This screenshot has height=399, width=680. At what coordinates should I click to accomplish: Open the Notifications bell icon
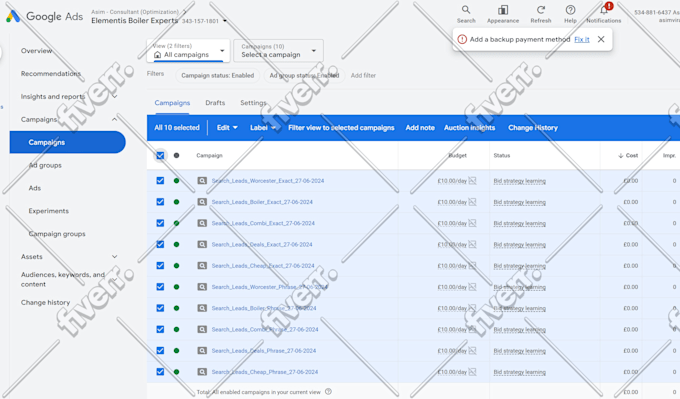pyautogui.click(x=604, y=10)
